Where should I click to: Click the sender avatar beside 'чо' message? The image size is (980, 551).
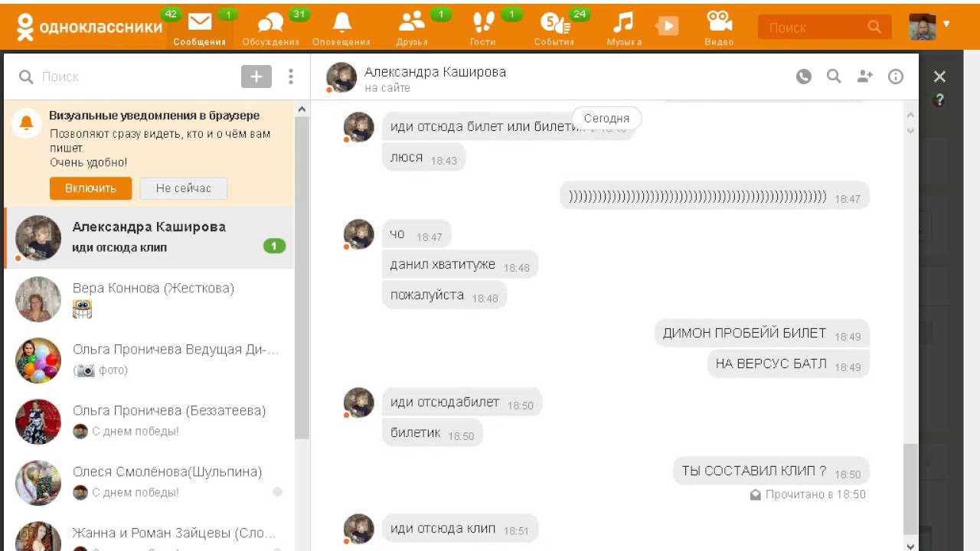[x=358, y=234]
